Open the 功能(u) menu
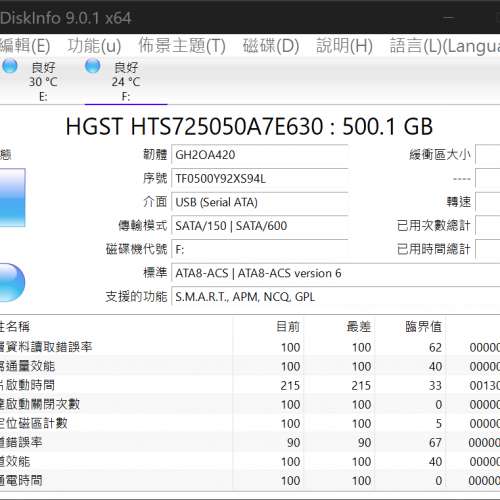The image size is (500, 500). [x=94, y=46]
